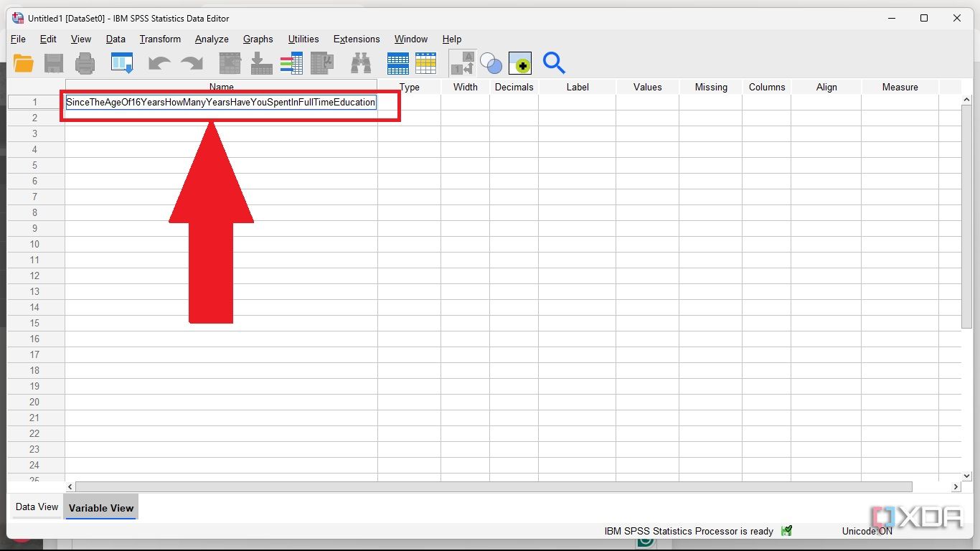Click the Values column header
Image resolution: width=980 pixels, height=551 pixels.
[x=647, y=87]
